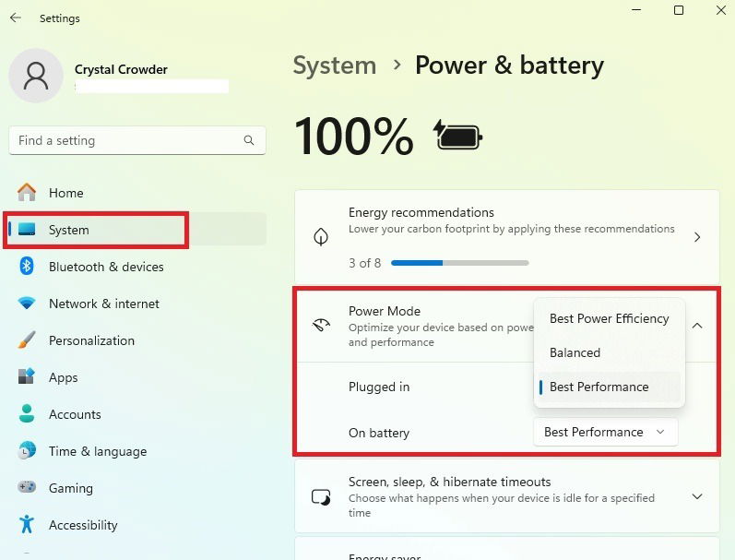Click the Personalization paintbrush icon

point(28,340)
